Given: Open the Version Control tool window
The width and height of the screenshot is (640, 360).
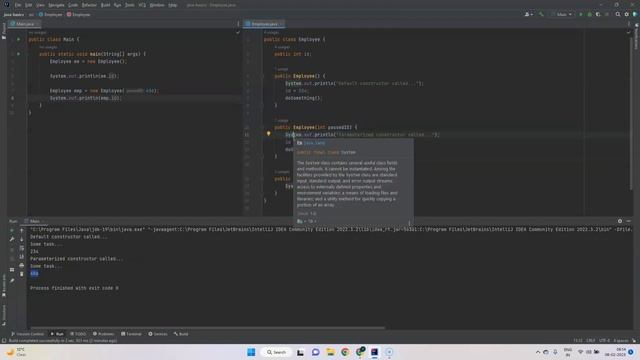Looking at the screenshot, I should 27,334.
